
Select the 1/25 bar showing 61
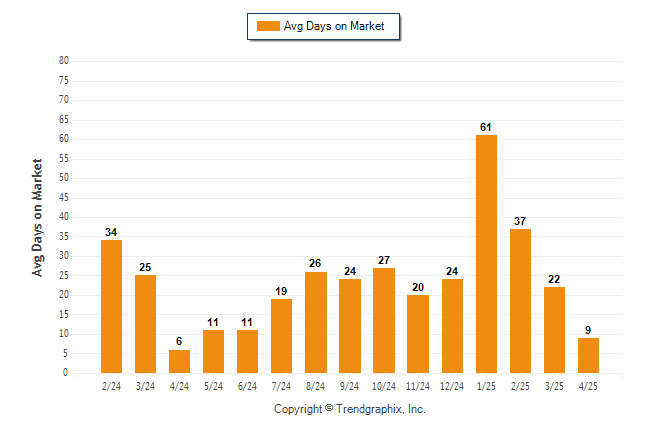[x=486, y=254]
